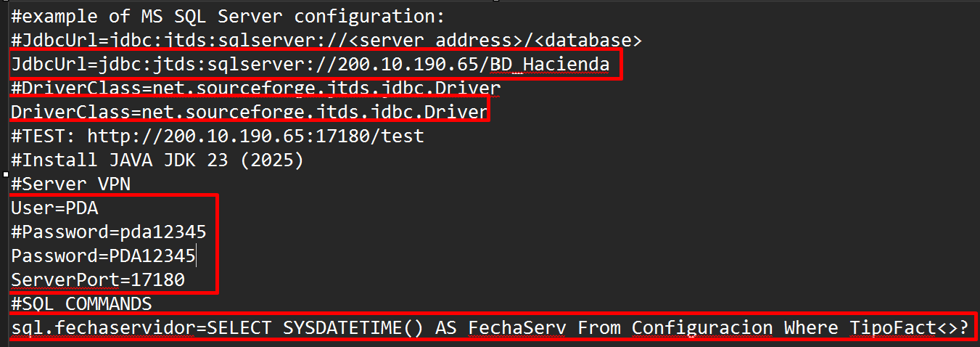Place cursor on 'ServerPort=17180'
This screenshot has width=980, height=347.
(x=98, y=279)
